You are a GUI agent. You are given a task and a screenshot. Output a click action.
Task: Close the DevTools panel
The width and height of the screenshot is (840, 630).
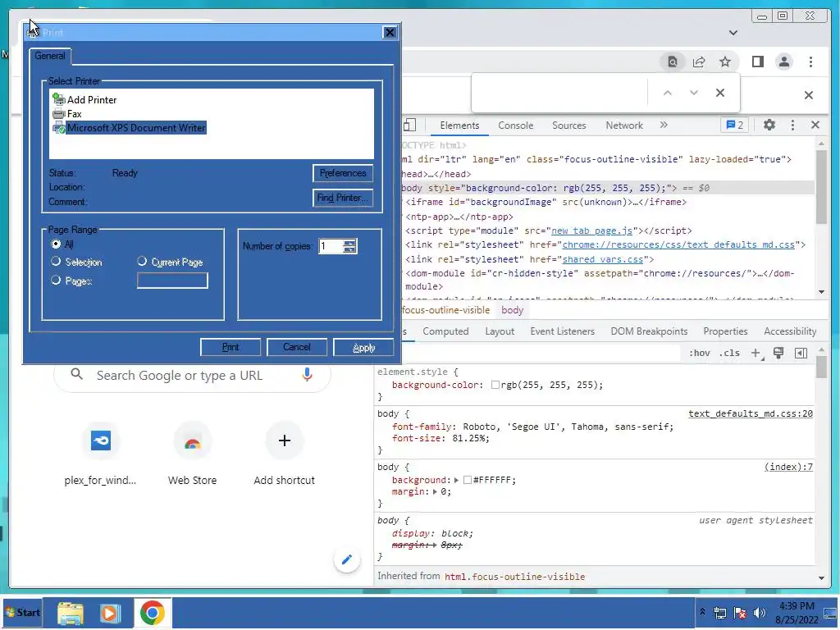point(815,125)
